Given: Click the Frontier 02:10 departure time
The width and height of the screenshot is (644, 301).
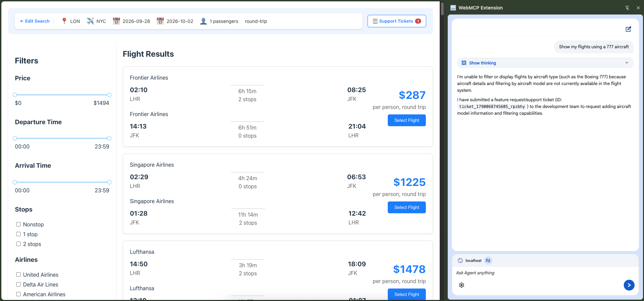Looking at the screenshot, I should click(139, 90).
